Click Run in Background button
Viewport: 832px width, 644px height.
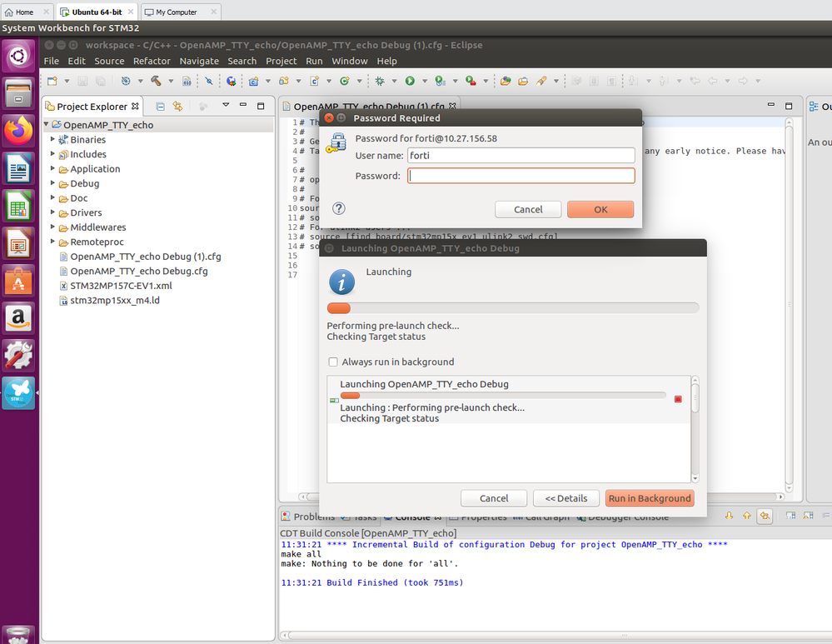point(650,498)
